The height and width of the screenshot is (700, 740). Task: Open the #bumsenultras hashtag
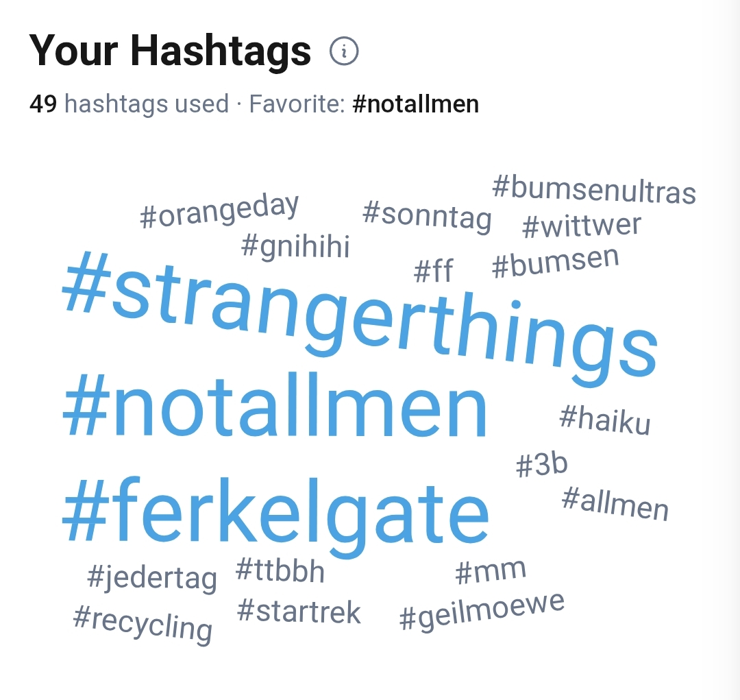(x=594, y=189)
